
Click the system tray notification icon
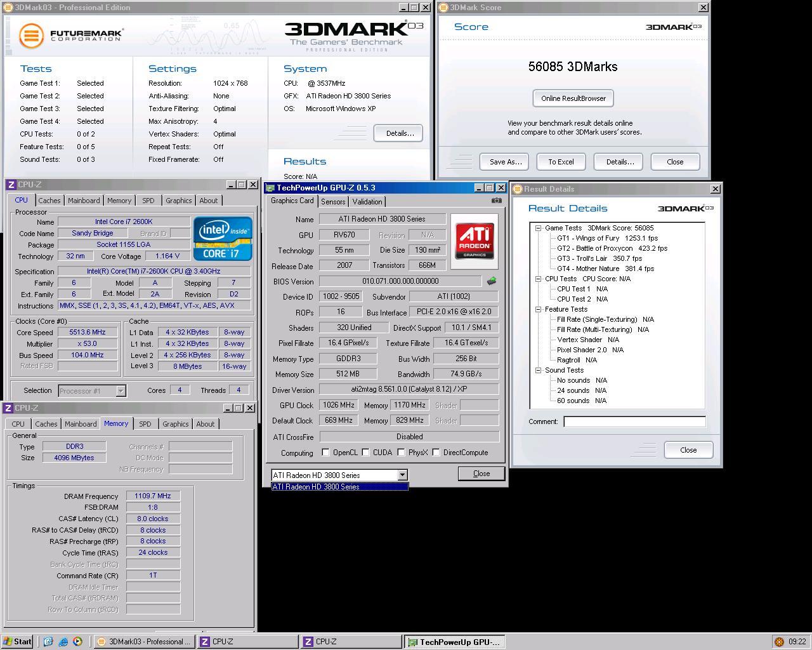pos(780,642)
